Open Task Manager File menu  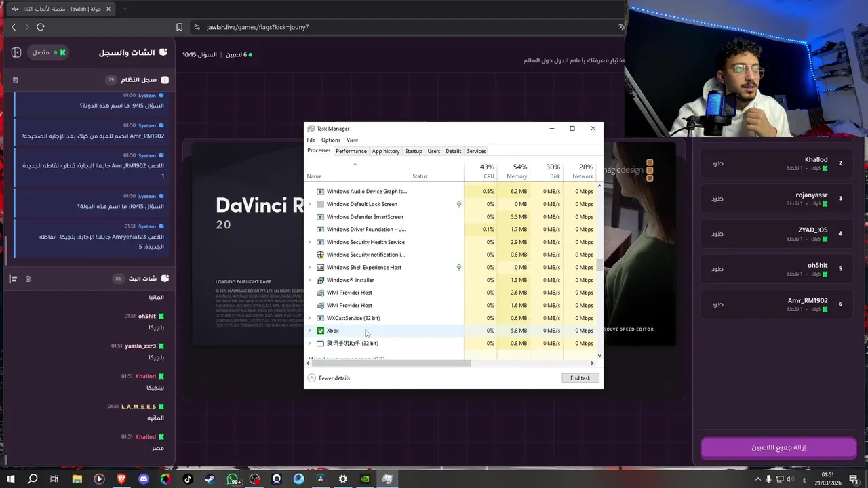pyautogui.click(x=311, y=140)
